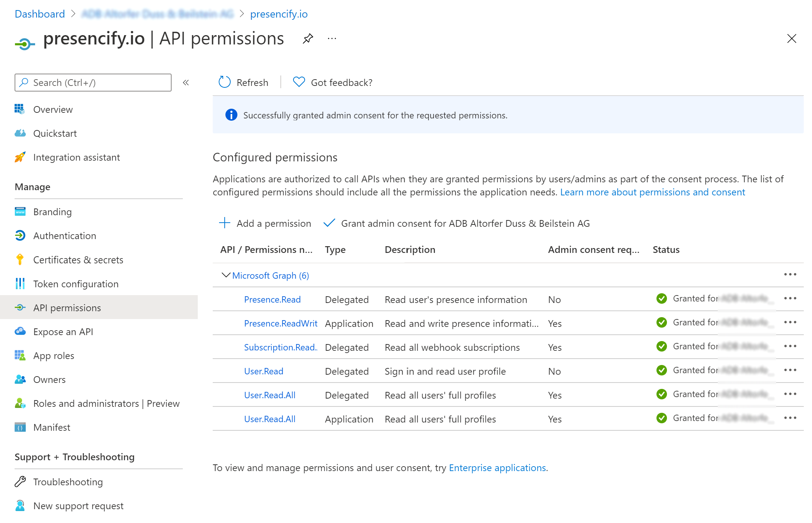Click the Certificates key icon
Viewport: 812px width, 523px height.
[x=20, y=259]
